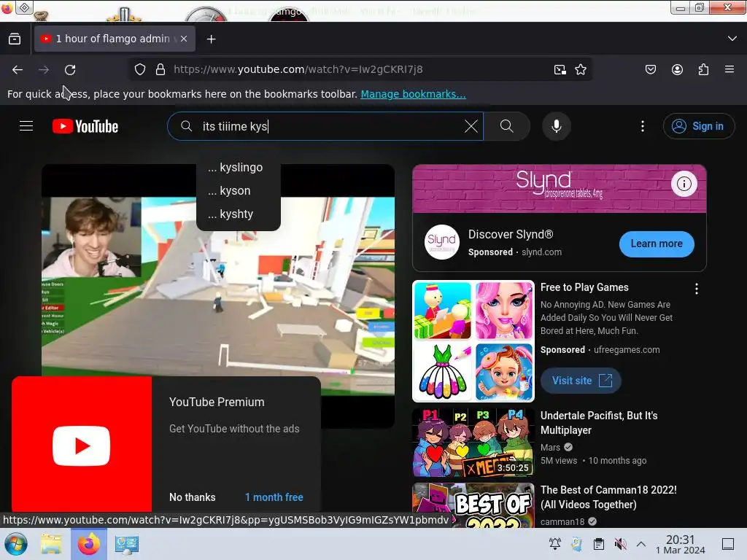The width and height of the screenshot is (747, 560).
Task: Go back with the browser back arrow
Action: click(18, 69)
